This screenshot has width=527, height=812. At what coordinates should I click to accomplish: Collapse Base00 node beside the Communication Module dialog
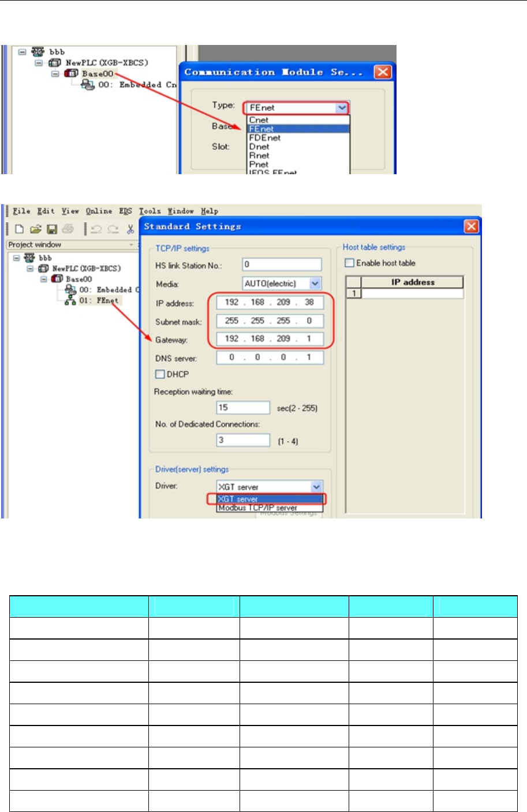55,74
